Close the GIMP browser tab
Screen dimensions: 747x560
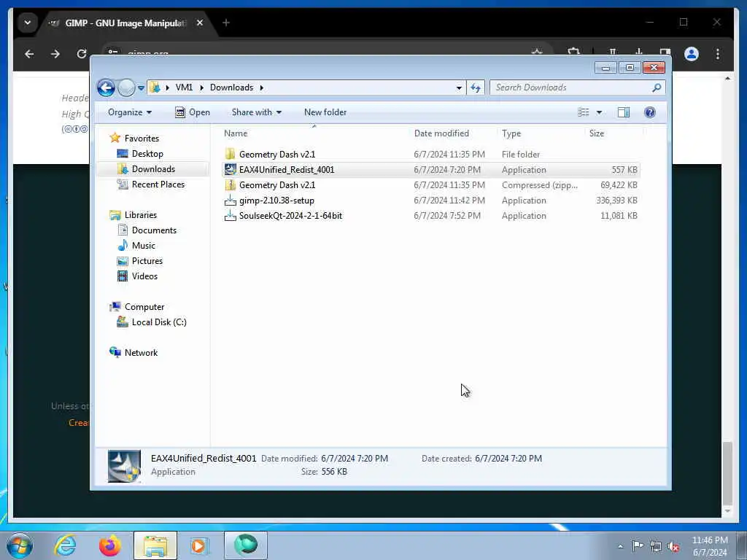(x=200, y=23)
